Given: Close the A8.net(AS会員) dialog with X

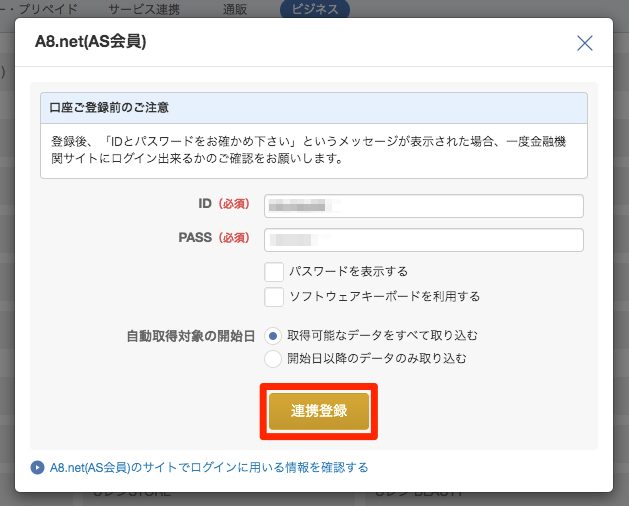Looking at the screenshot, I should click(x=584, y=43).
